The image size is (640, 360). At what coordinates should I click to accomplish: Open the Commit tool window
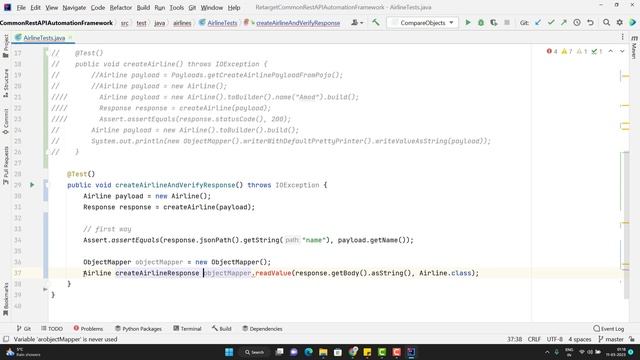pyautogui.click(x=6, y=121)
